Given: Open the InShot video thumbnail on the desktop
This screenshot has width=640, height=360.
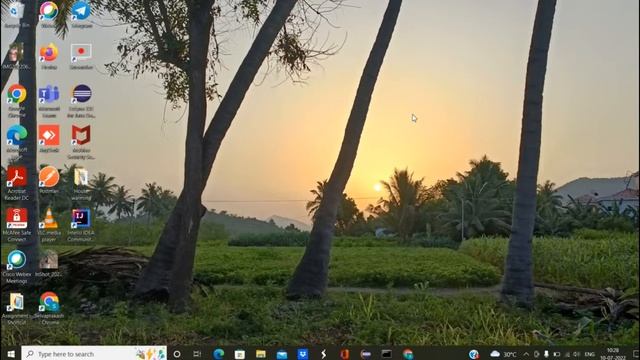Looking at the screenshot, I should [x=49, y=264].
